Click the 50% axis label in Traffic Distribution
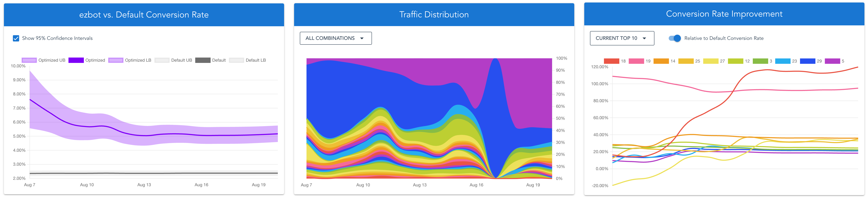 [x=560, y=118]
